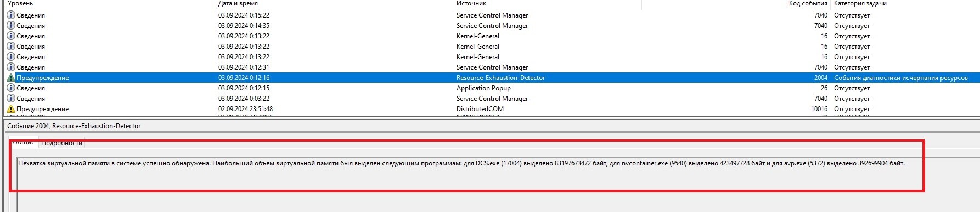This screenshot has width=980, height=212.
Task: Switch to the Общие tab
Action: [x=24, y=142]
